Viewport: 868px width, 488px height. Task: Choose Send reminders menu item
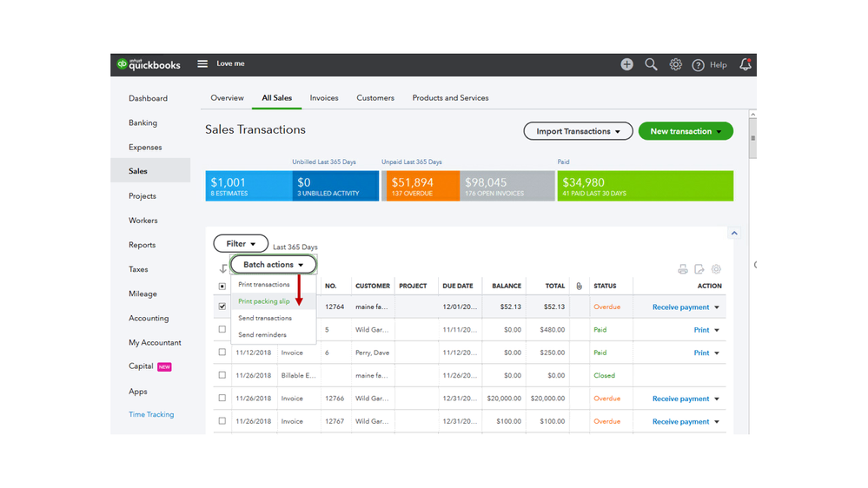pos(262,334)
